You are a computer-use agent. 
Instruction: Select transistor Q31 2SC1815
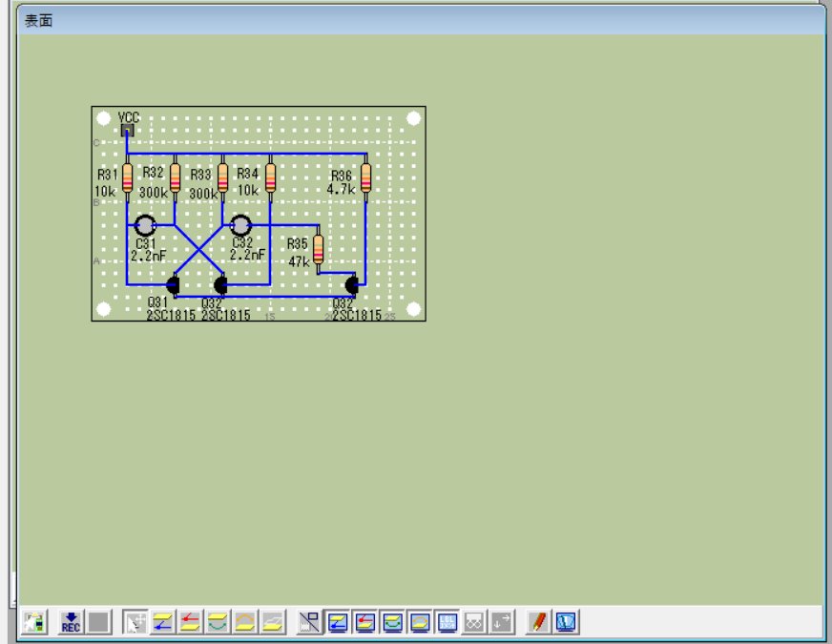click(174, 285)
